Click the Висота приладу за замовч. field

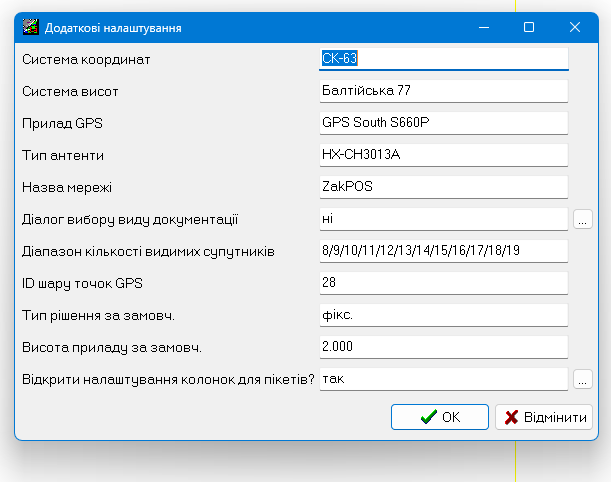442,347
